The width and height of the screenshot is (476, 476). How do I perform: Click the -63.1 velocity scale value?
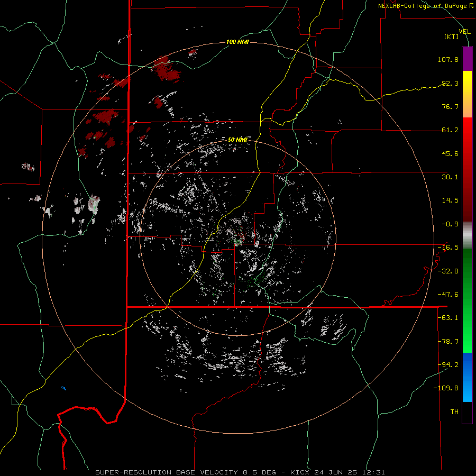pyautogui.click(x=448, y=318)
